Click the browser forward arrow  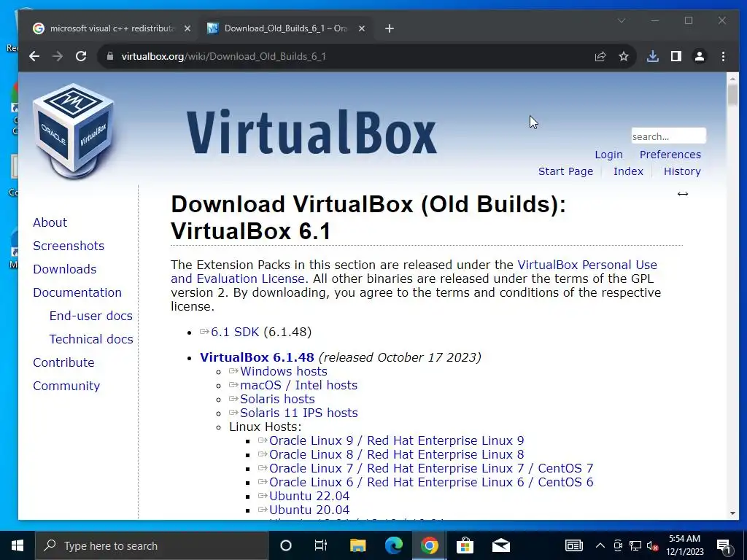(58, 56)
